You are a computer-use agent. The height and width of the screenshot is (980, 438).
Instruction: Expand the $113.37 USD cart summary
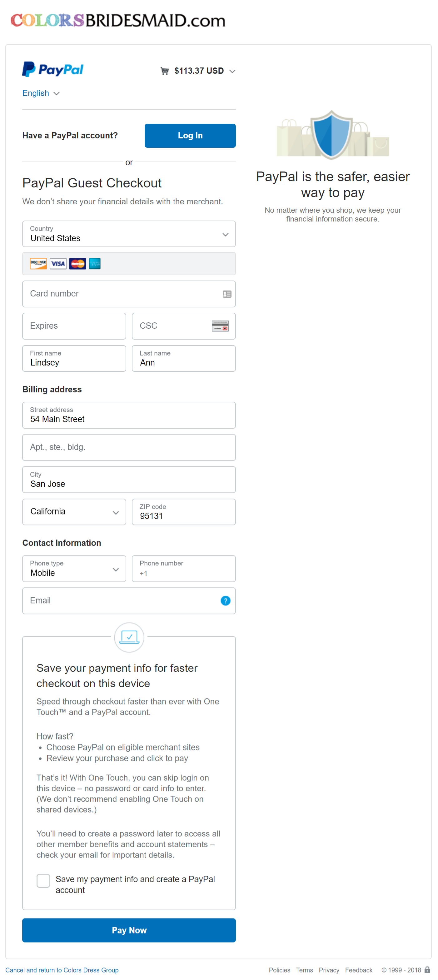198,71
